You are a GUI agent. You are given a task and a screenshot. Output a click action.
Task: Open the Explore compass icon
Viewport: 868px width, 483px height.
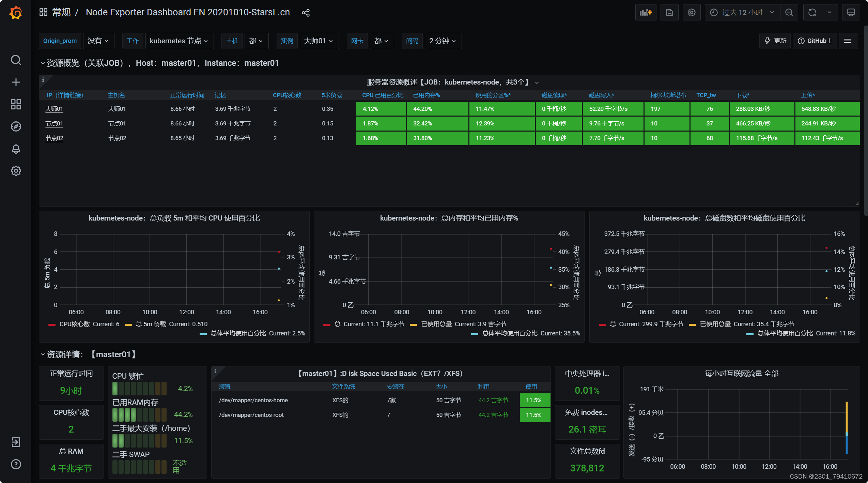(x=16, y=126)
